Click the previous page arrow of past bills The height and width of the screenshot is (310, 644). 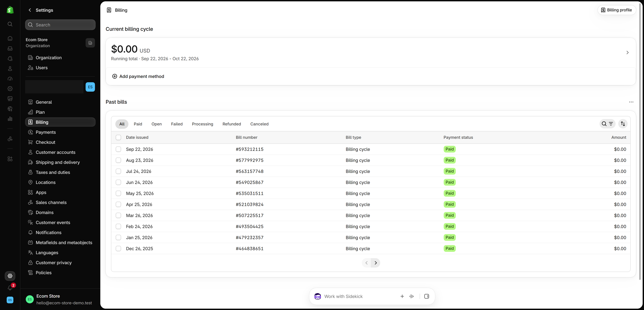366,263
